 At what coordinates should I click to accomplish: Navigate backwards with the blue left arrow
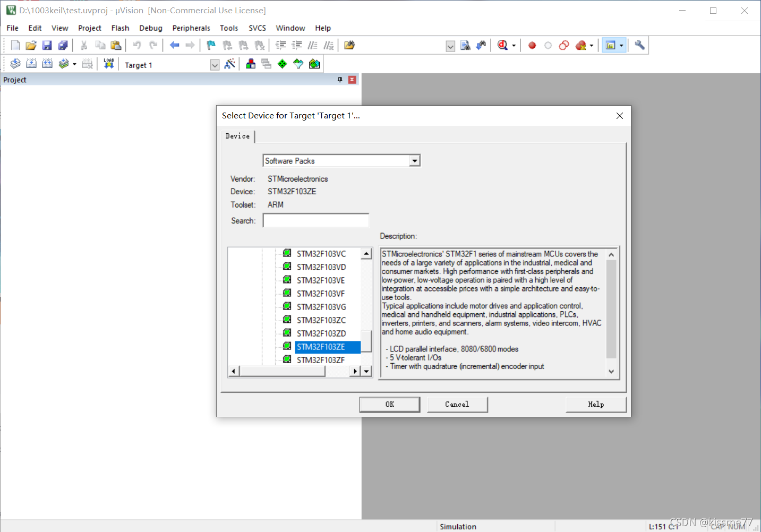click(174, 45)
